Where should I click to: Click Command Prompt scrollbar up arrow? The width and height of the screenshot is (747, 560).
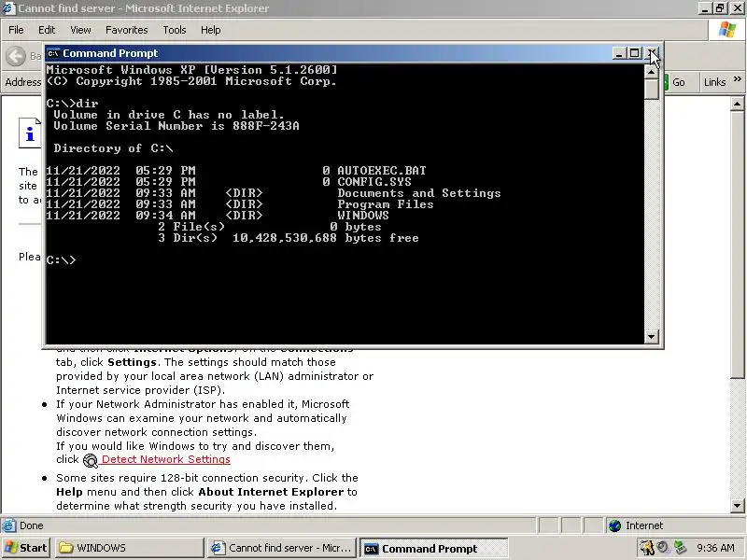point(651,72)
